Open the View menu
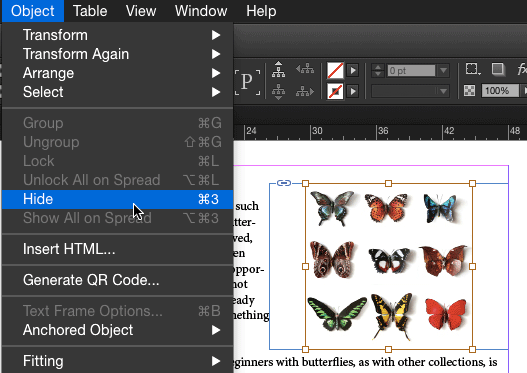 141,11
